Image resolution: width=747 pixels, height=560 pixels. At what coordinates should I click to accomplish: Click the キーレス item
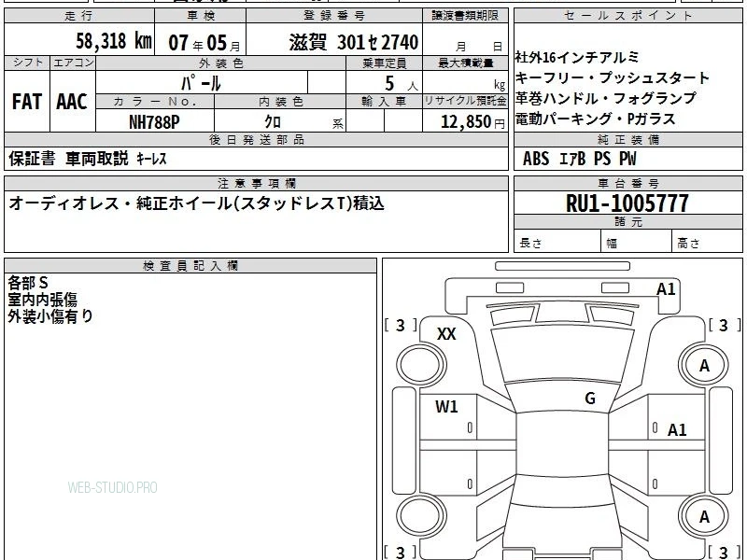coord(151,159)
